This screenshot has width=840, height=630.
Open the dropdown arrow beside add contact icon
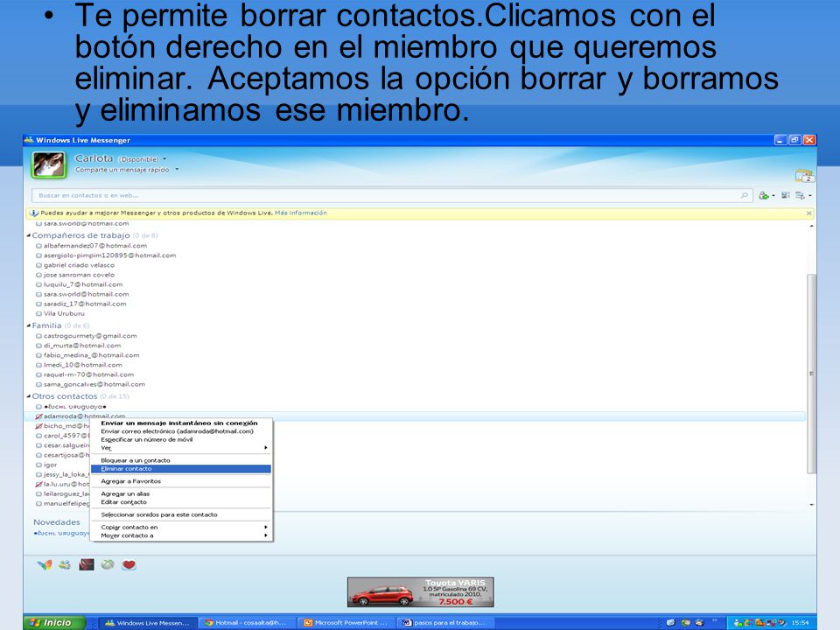[773, 196]
